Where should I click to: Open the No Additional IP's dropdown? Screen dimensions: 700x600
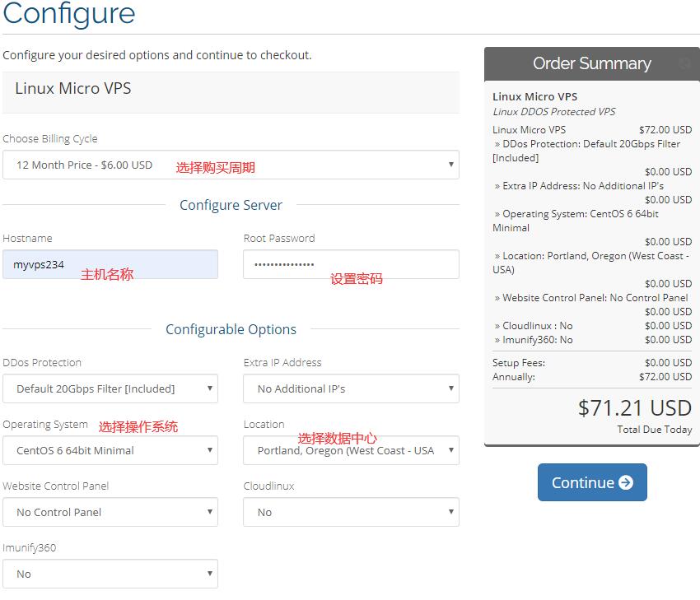coord(352,388)
